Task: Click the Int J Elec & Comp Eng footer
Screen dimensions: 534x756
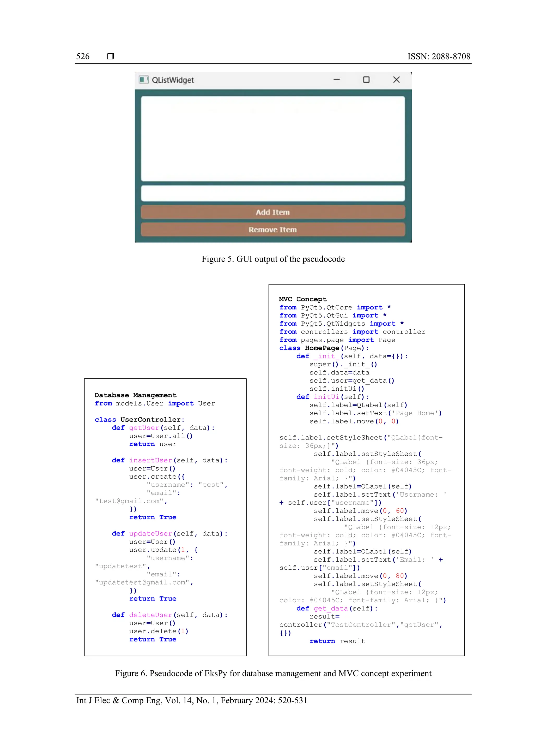Action: tap(192, 700)
